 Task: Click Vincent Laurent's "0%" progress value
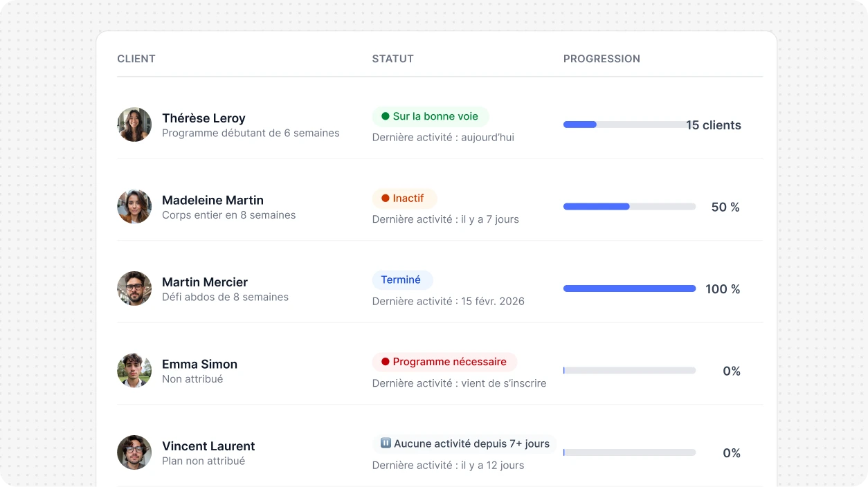tap(732, 453)
